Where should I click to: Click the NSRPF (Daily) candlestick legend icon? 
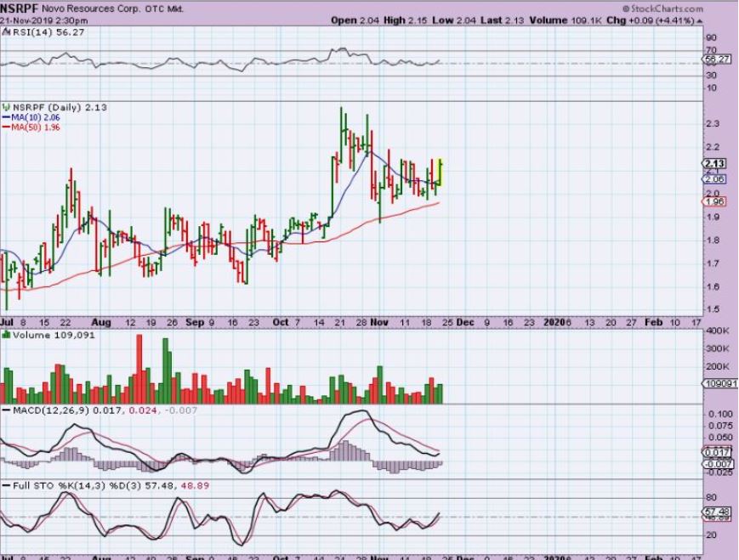tap(4, 107)
